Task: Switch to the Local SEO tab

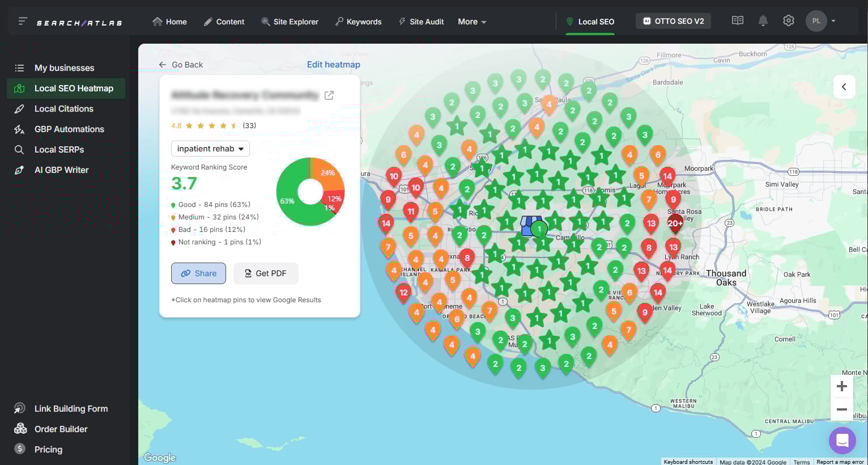Action: [590, 22]
